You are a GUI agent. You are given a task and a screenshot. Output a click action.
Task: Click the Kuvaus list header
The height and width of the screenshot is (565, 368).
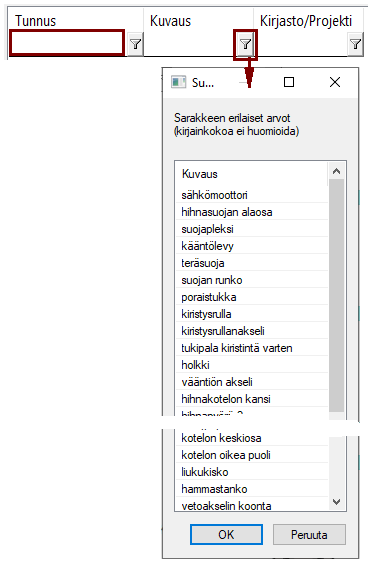click(252, 174)
